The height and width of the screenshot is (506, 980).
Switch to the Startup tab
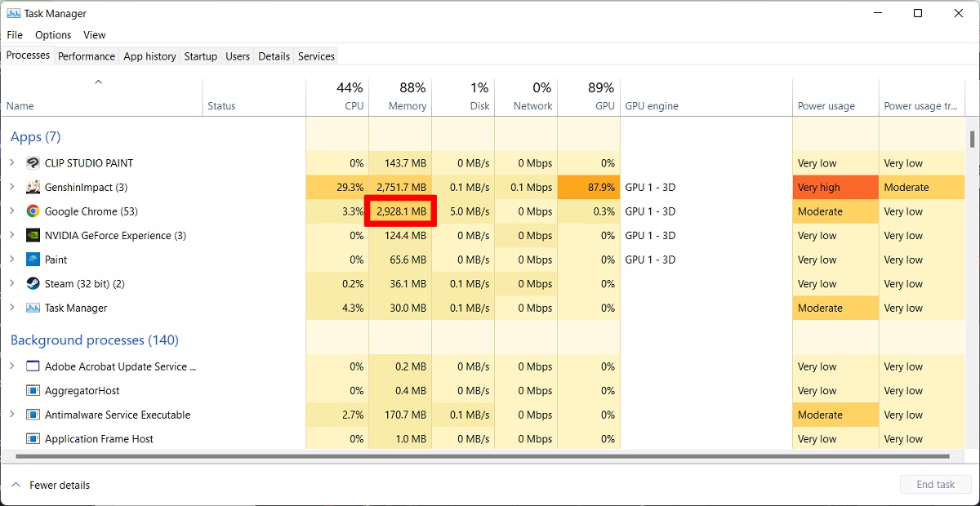coord(200,56)
